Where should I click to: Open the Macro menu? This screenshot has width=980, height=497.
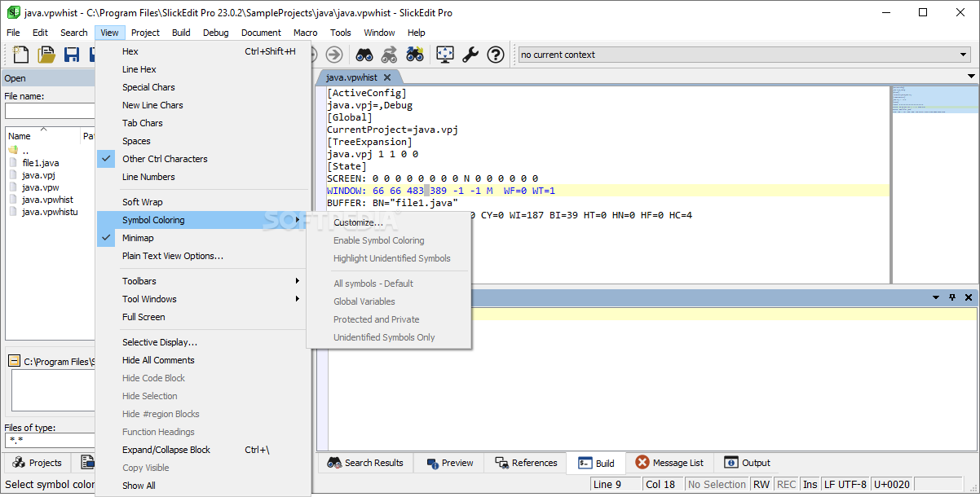[306, 33]
